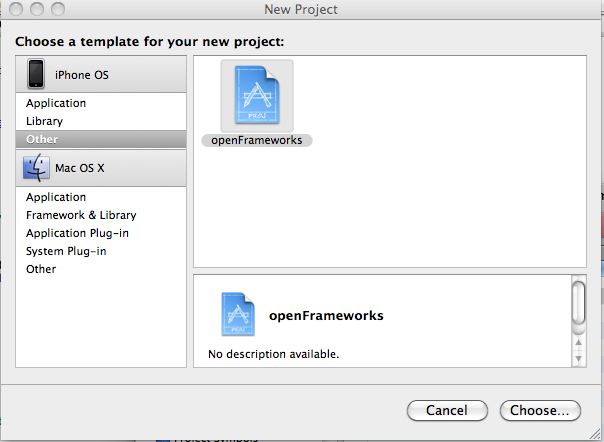Select Library under iPhone OS
The height and width of the screenshot is (442, 604).
[101, 121]
